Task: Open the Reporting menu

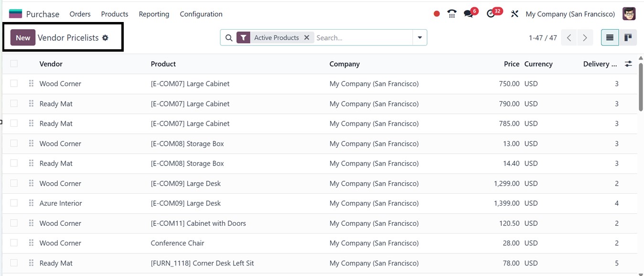Action: point(154,14)
